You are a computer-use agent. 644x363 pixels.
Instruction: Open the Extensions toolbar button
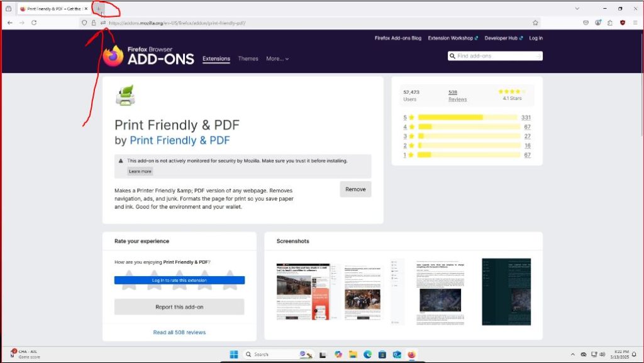click(610, 23)
